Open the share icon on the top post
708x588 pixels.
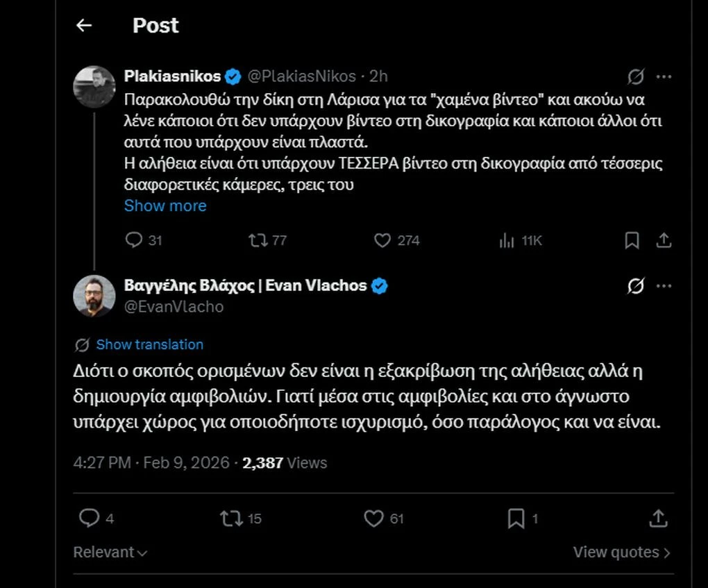664,239
